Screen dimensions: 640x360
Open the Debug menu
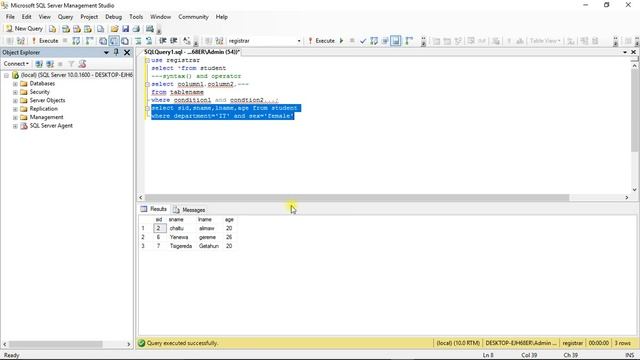113,17
